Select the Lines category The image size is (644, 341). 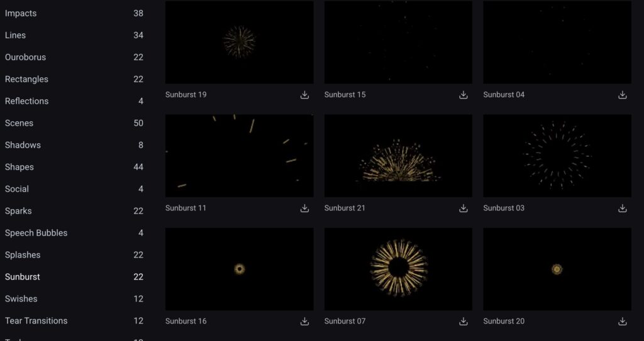point(74,35)
